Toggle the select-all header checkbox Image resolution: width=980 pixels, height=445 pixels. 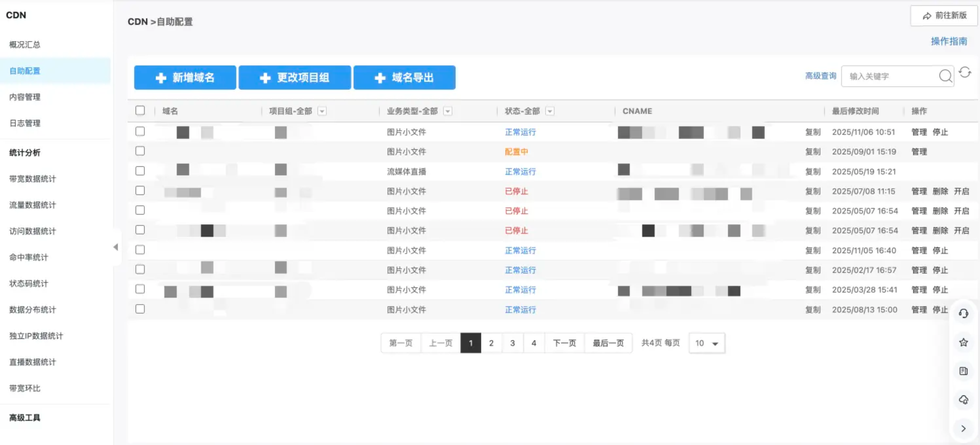(140, 111)
